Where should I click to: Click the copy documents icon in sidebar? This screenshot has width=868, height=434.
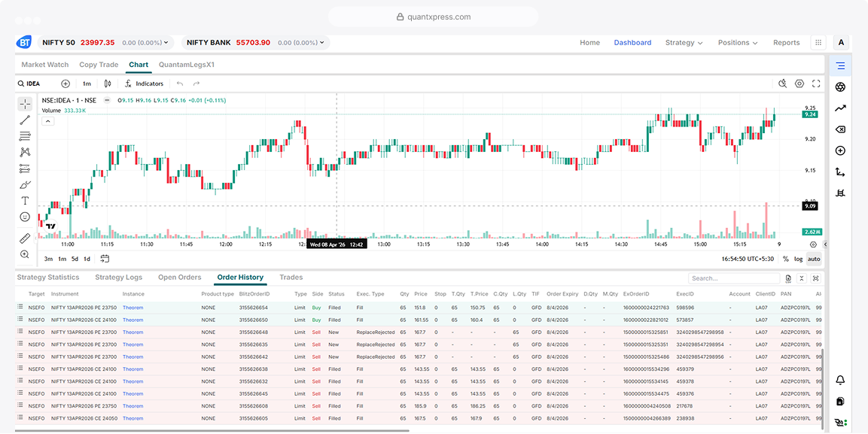pos(840,402)
